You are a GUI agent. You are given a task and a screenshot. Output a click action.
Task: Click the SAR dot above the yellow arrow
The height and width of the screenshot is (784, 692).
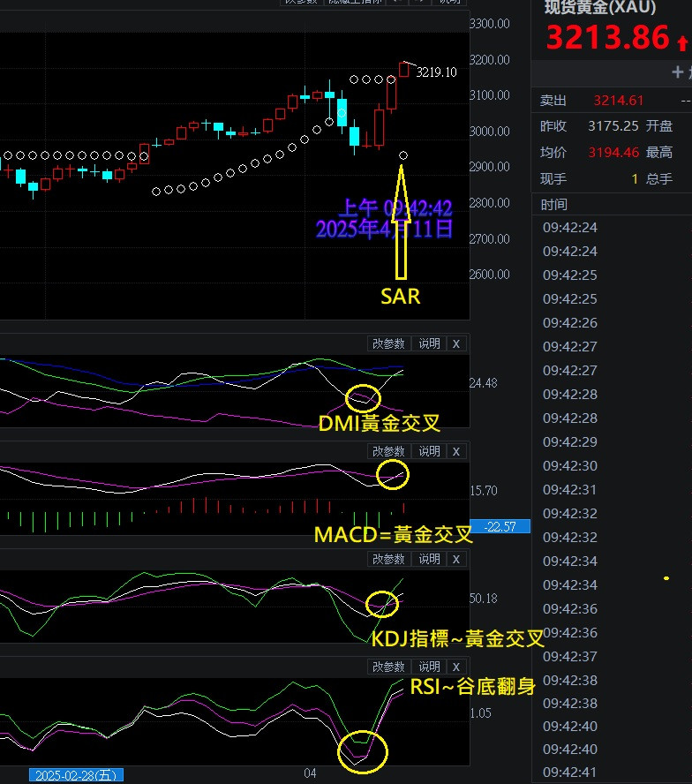coord(403,155)
